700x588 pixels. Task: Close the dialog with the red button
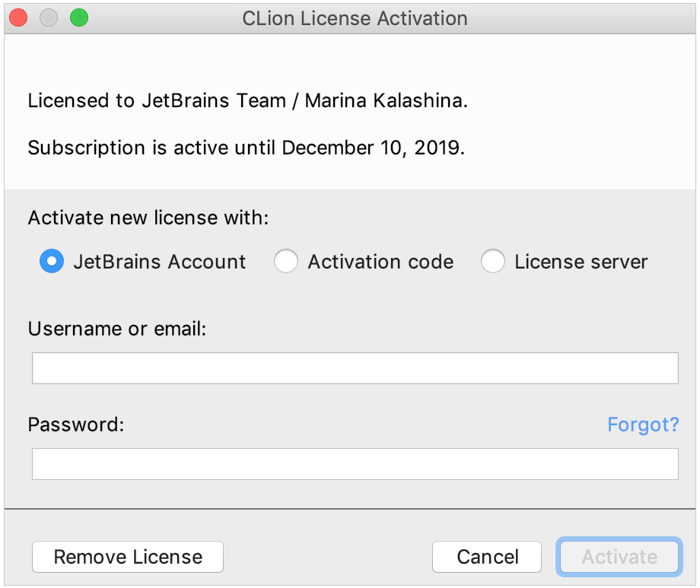click(18, 17)
